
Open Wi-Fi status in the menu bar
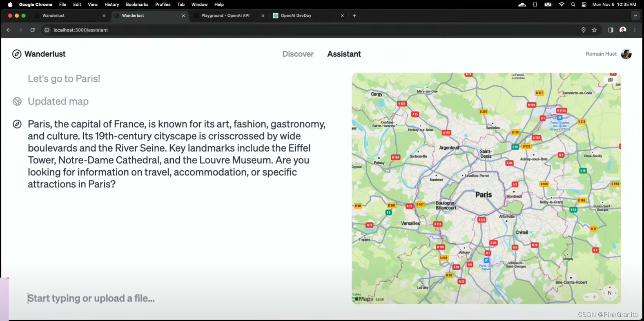click(x=562, y=4)
